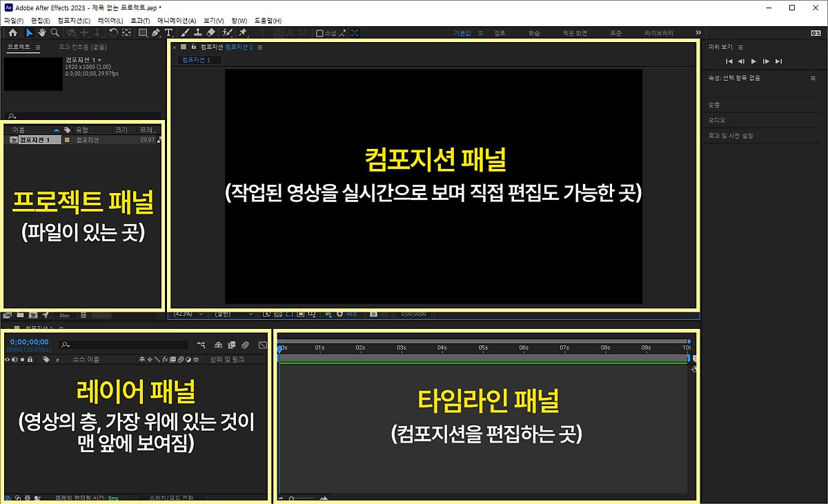The width and height of the screenshot is (828, 504).
Task: Click the Home icon in toolbar
Action: (12, 32)
